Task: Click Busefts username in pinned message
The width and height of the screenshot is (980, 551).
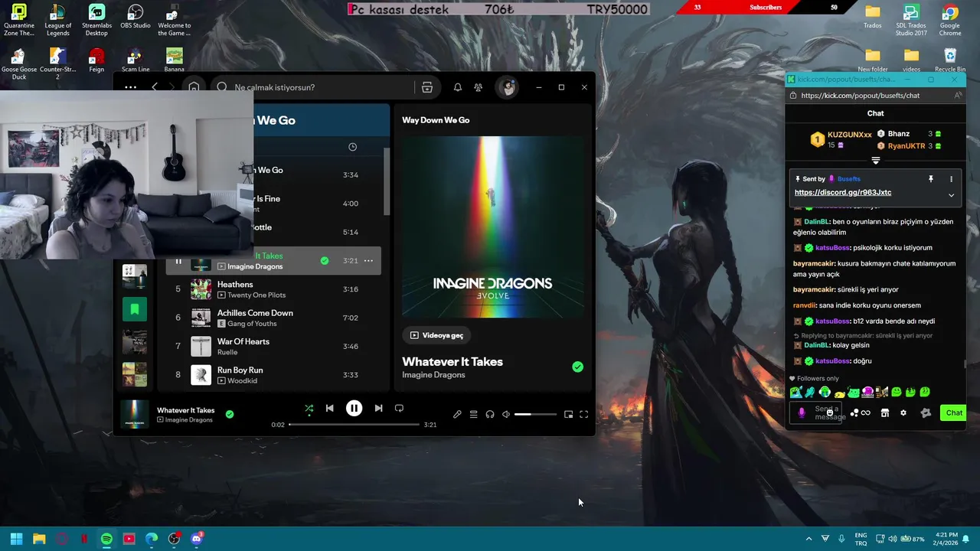Action: 848,179
